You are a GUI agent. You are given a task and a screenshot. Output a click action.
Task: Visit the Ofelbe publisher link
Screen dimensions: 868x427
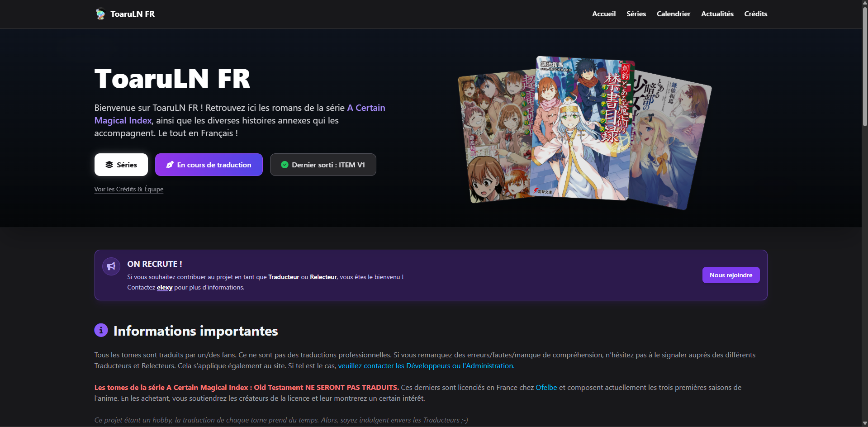coord(546,388)
